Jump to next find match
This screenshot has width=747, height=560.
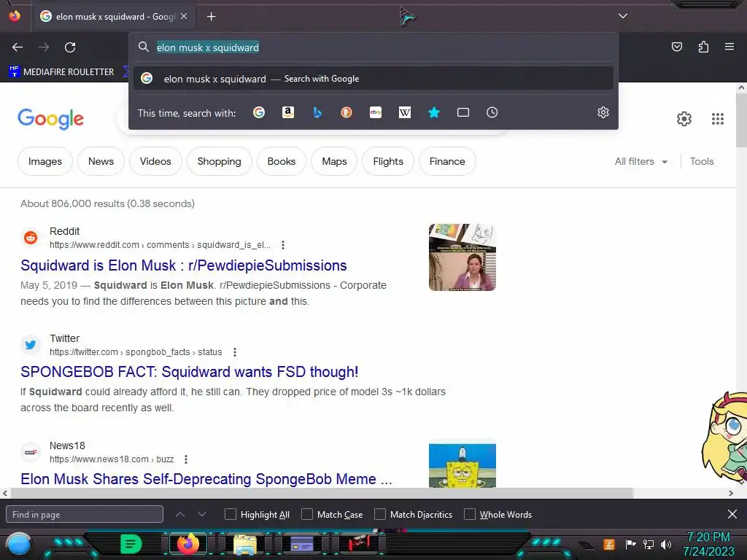click(202, 514)
